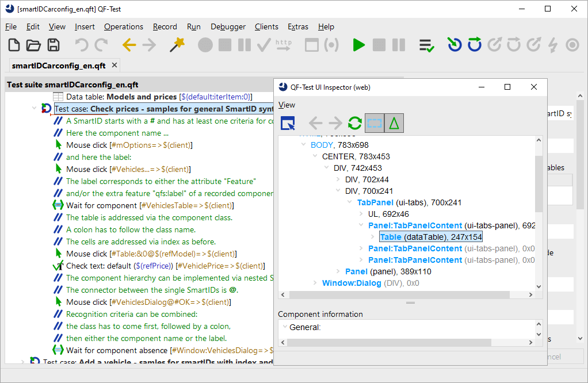Screen dimensions: 588x383
Task: Click the Undo arrow in main toolbar
Action: [81, 45]
